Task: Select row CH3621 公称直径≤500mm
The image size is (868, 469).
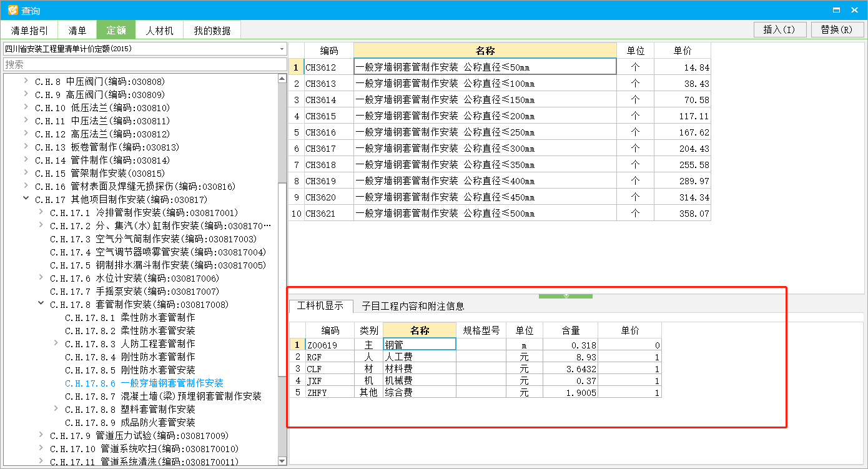Action: (500, 213)
